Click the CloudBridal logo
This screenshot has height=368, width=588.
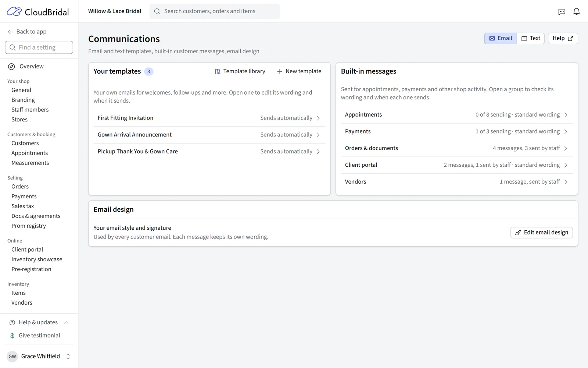[x=38, y=12]
